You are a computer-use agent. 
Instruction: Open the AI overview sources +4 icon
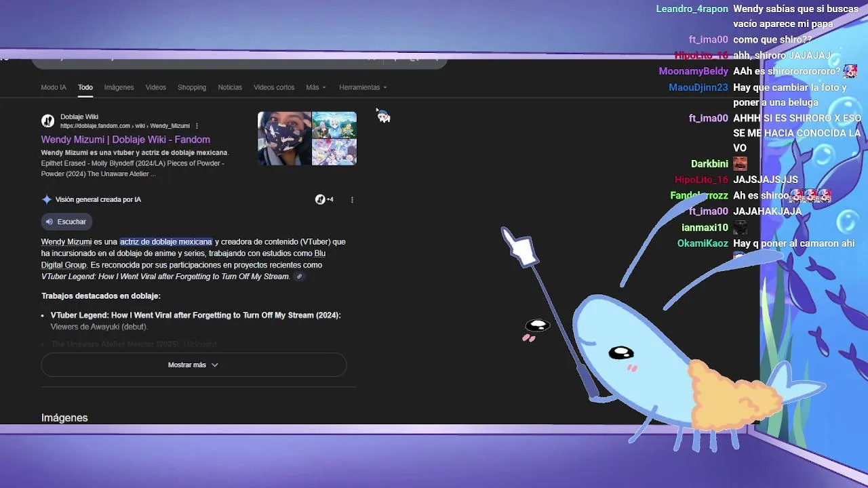pyautogui.click(x=324, y=199)
